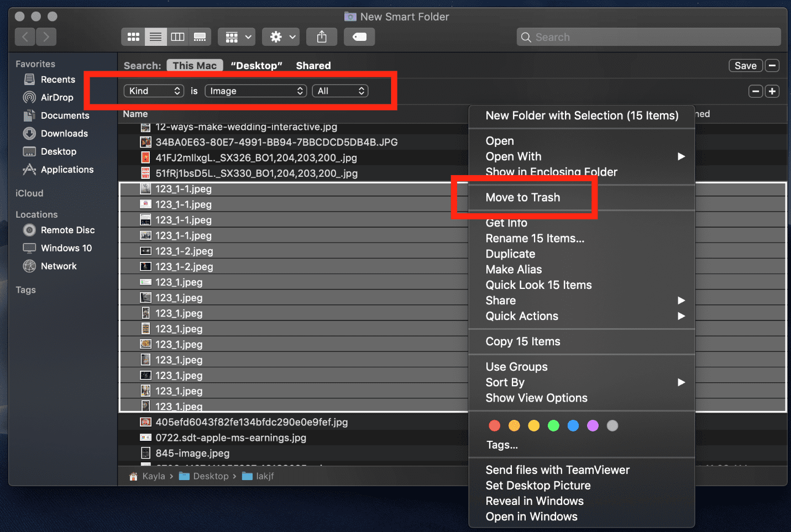Add a new search rule with the plus button

[772, 91]
